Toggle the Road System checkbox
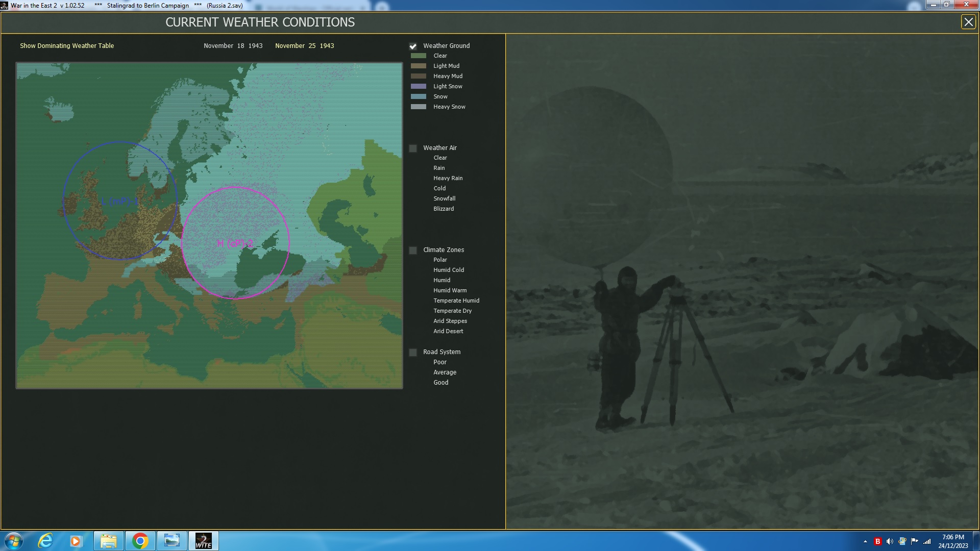 coord(413,353)
